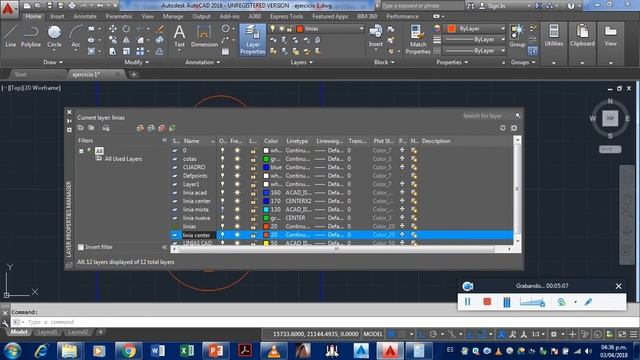The image size is (640, 360).
Task: Click the New Layer icon in layer manager
Action: [140, 128]
